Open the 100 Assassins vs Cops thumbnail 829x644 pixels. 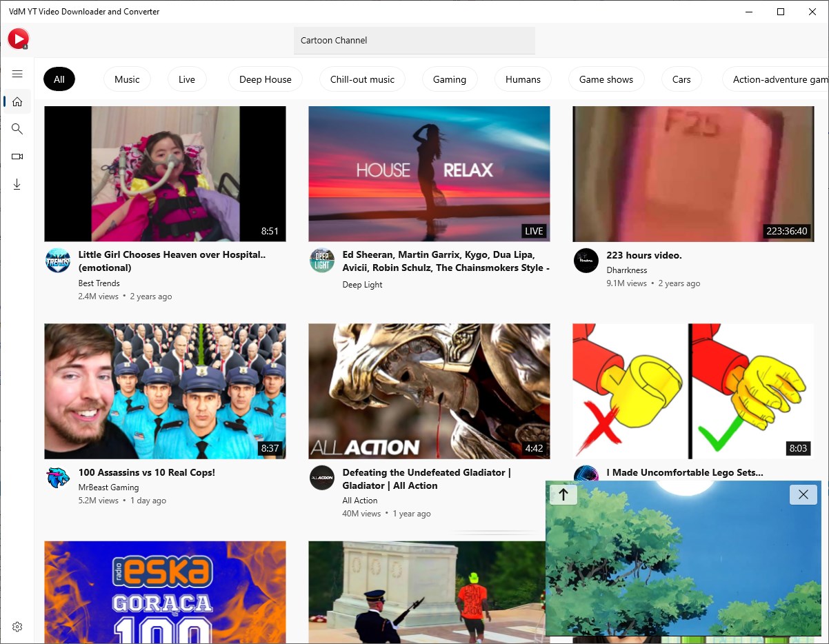165,392
